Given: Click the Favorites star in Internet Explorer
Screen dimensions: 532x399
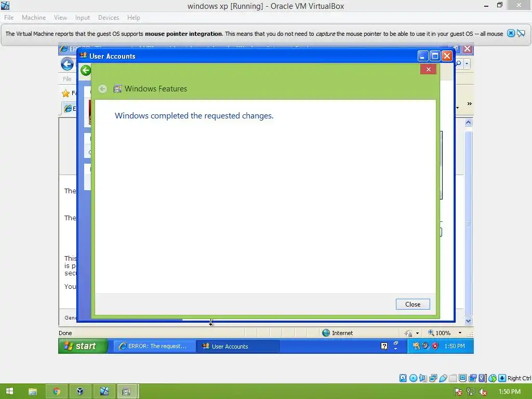Looking at the screenshot, I should coord(65,93).
